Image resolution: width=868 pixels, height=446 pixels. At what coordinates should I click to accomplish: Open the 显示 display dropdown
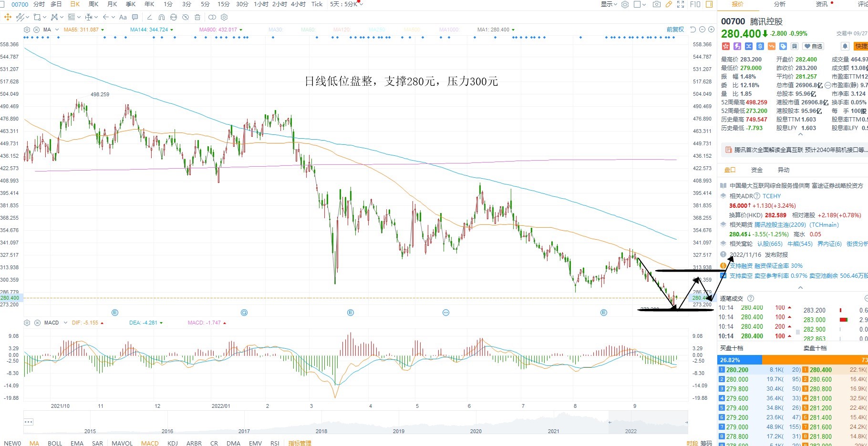pos(609,4)
